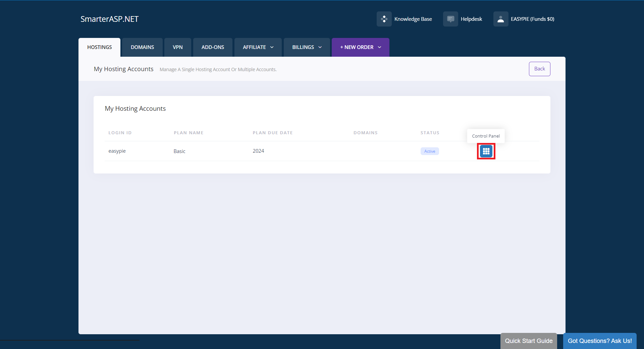Select the Basic plan status label
Image resolution: width=644 pixels, height=349 pixels.
(179, 151)
